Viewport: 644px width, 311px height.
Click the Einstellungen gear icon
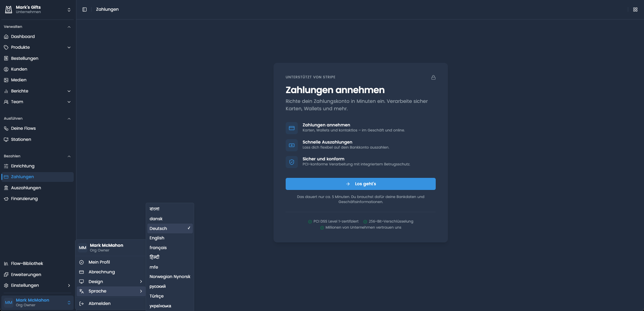(6, 285)
